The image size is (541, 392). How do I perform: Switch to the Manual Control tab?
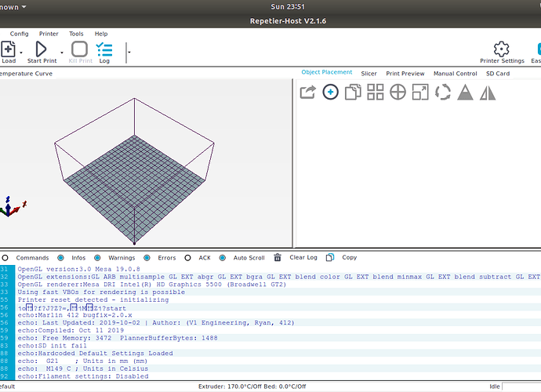pos(455,74)
